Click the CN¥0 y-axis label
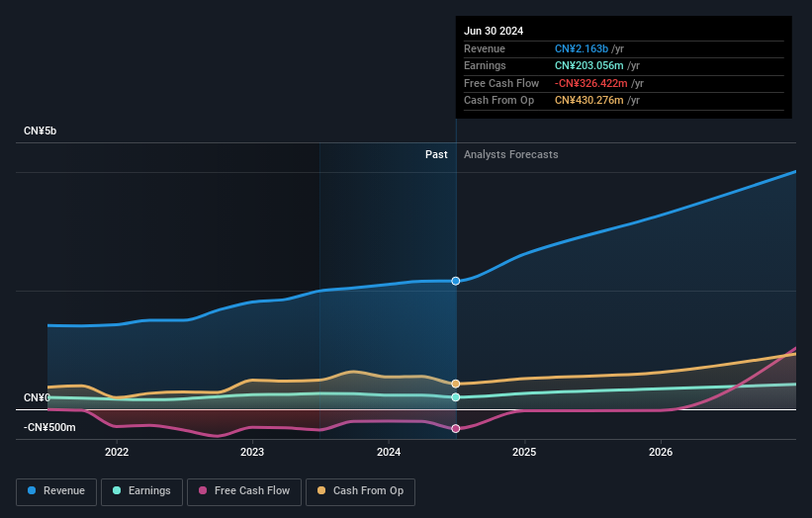This screenshot has width=812, height=518. pyautogui.click(x=37, y=397)
